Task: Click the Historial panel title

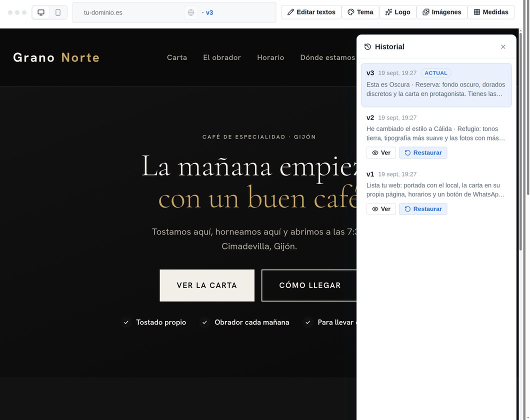Action: 389,46
